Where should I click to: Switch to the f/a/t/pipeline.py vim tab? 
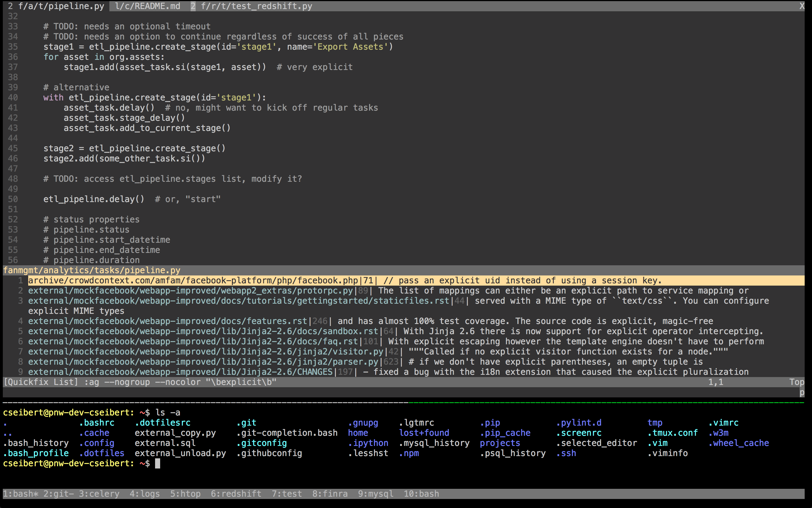pyautogui.click(x=56, y=6)
